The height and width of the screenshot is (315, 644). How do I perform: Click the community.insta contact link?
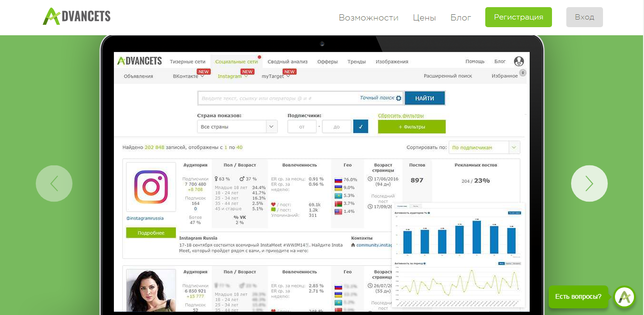[x=374, y=245]
